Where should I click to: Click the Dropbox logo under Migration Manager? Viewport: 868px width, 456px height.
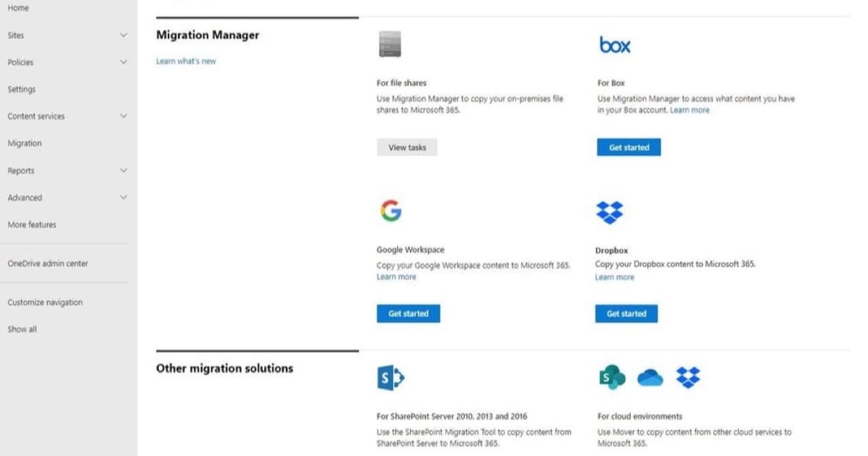[x=609, y=212]
